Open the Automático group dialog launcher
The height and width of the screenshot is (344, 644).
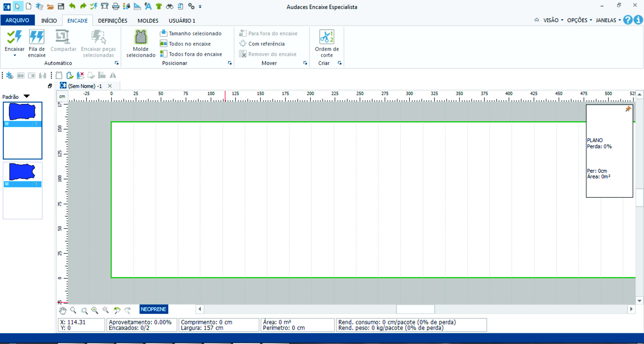pos(117,63)
